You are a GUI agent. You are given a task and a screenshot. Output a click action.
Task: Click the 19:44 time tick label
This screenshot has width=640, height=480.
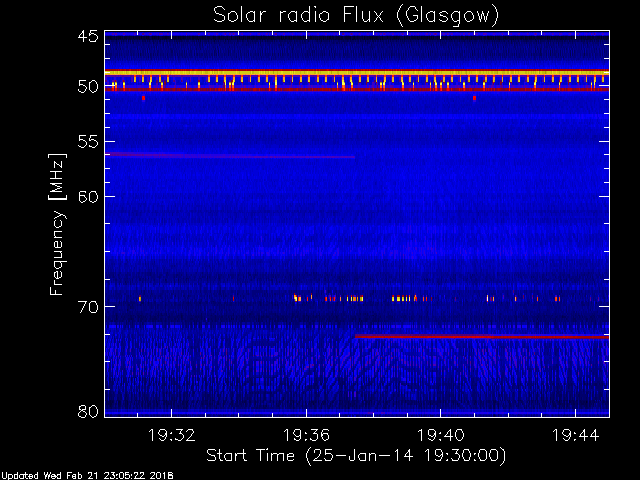click(x=576, y=435)
